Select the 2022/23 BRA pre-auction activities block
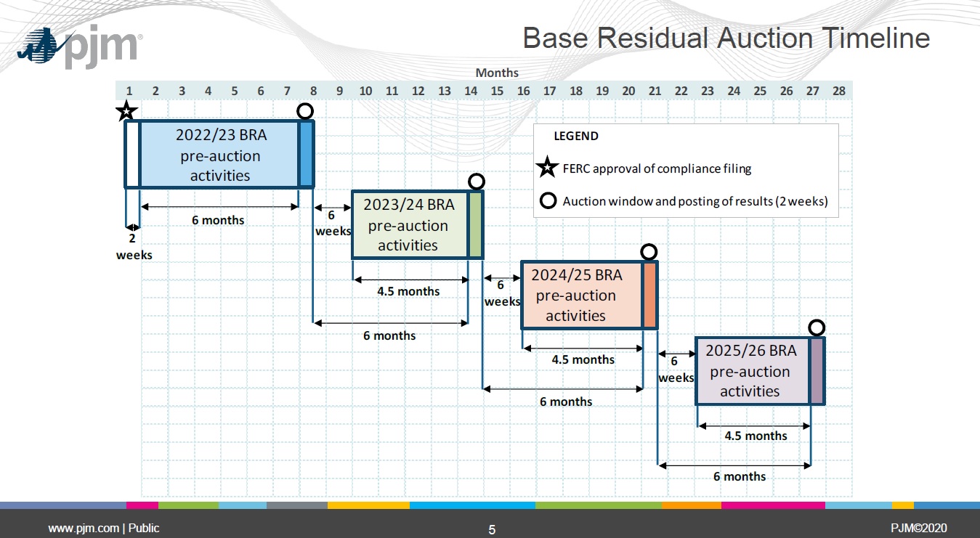This screenshot has height=538, width=980. [x=219, y=155]
